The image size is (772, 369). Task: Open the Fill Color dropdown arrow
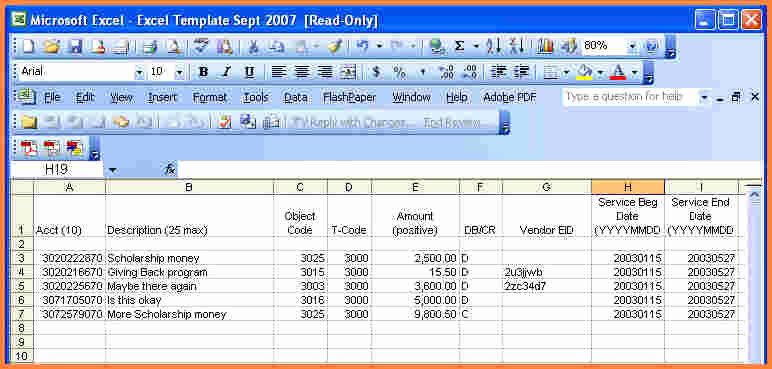click(600, 73)
